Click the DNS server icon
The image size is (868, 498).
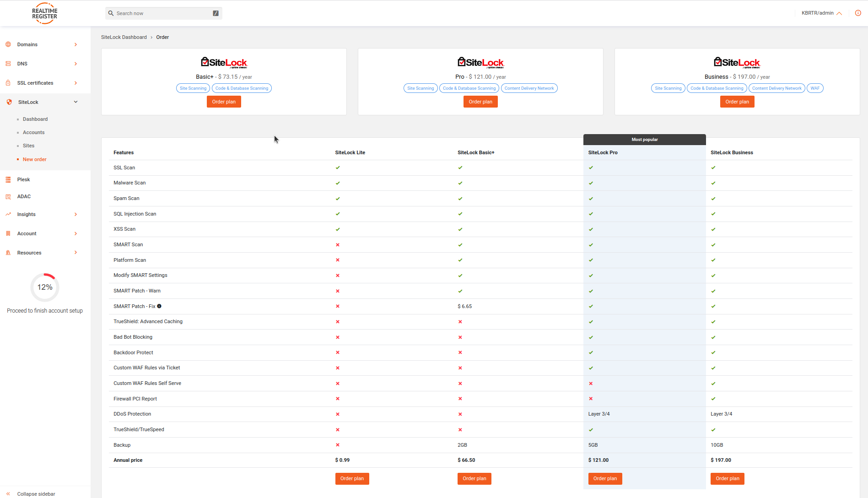(8, 64)
